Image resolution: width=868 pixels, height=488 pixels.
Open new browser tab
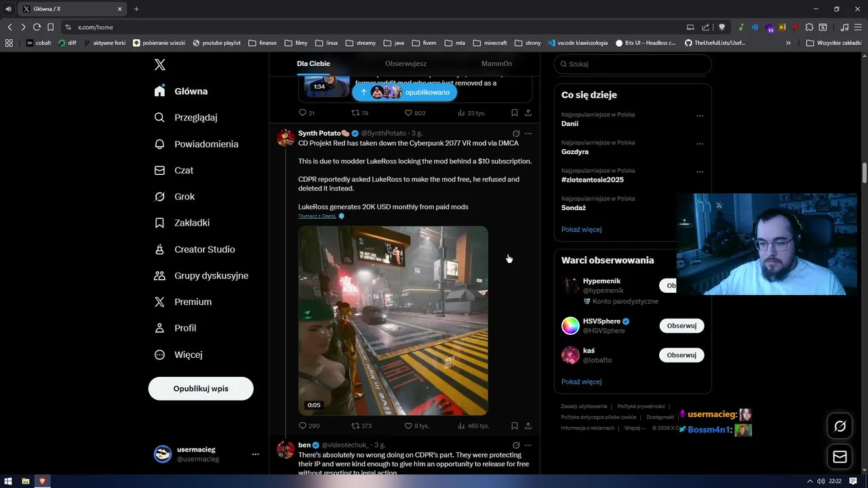[136, 9]
